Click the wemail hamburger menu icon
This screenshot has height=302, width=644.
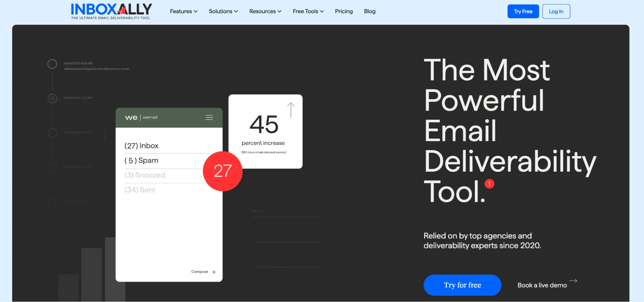click(x=209, y=117)
